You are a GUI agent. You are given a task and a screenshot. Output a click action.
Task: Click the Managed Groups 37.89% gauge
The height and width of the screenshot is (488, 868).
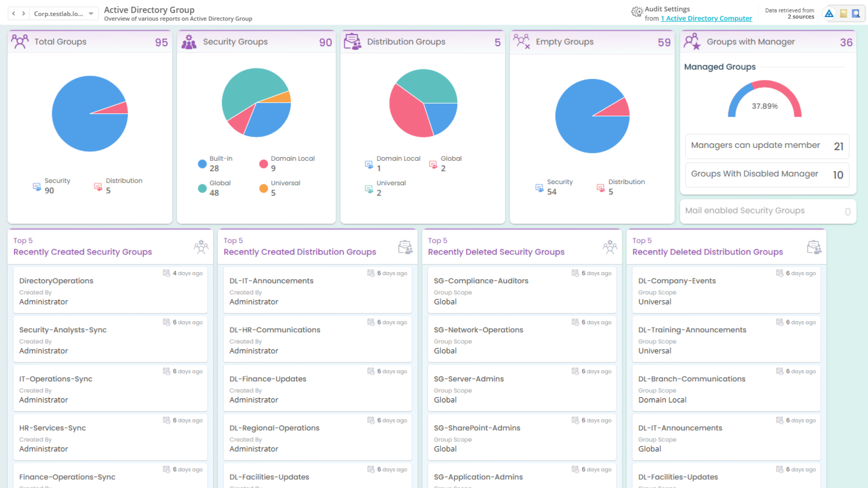(764, 99)
